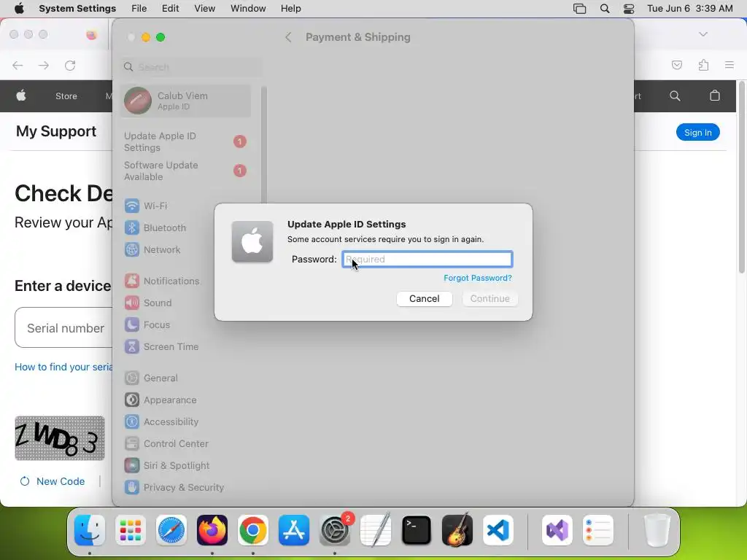Open the Window menu
Image resolution: width=747 pixels, height=560 pixels.
tap(248, 9)
